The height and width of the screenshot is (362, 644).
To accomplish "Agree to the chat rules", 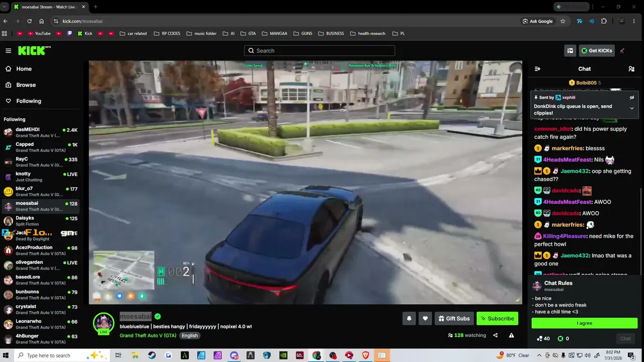I will [x=585, y=323].
